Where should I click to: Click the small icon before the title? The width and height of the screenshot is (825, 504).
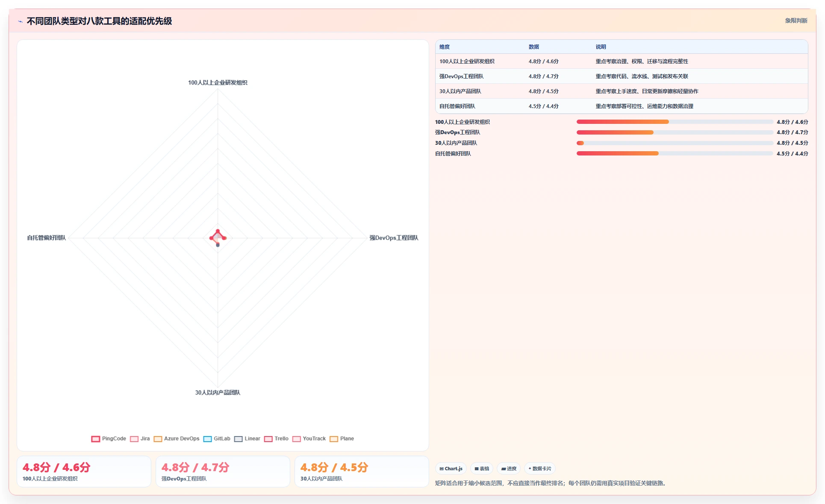pyautogui.click(x=20, y=21)
